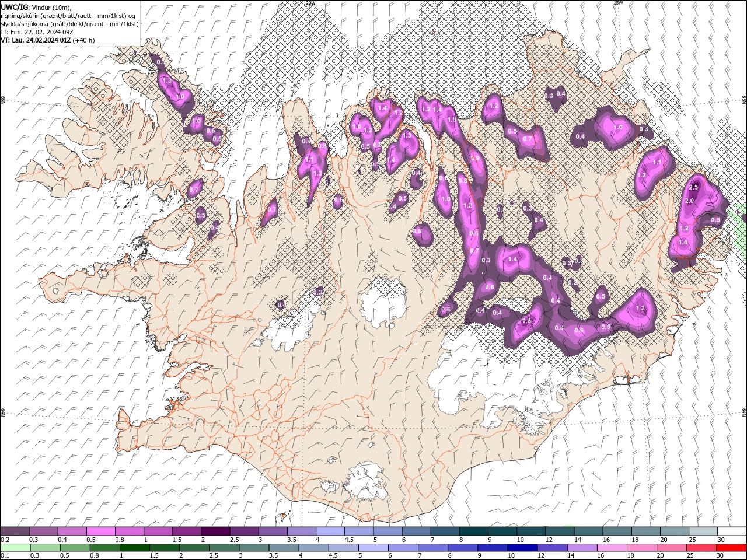Click the white Hofsjökull glacier area mid-map

coord(383,304)
